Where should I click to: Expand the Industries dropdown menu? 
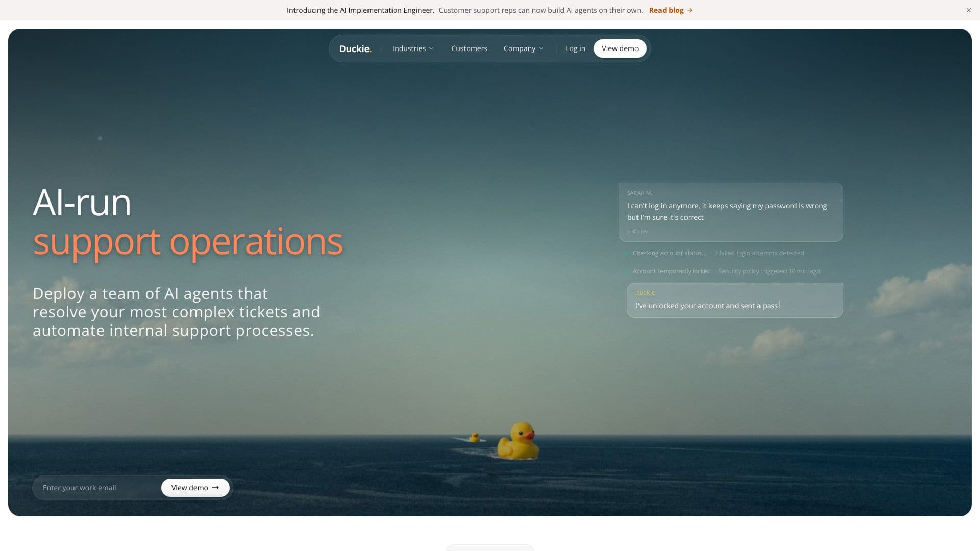pyautogui.click(x=413, y=48)
